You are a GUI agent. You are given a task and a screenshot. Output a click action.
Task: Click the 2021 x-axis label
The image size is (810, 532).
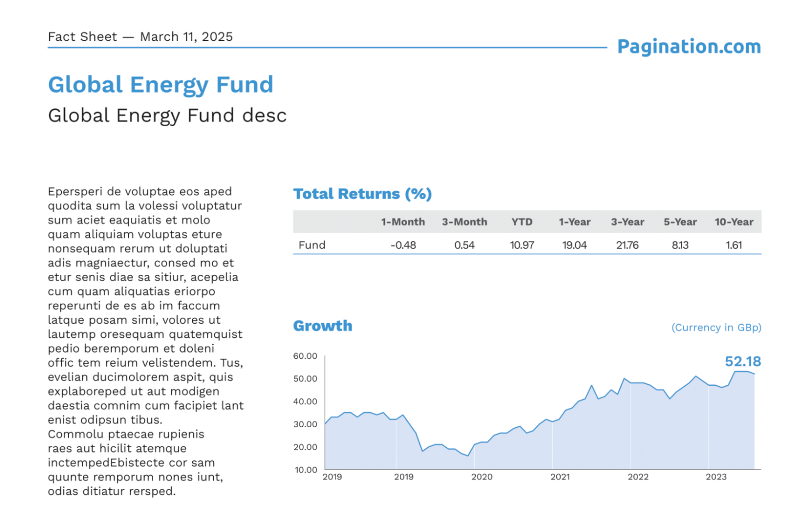coord(560,477)
